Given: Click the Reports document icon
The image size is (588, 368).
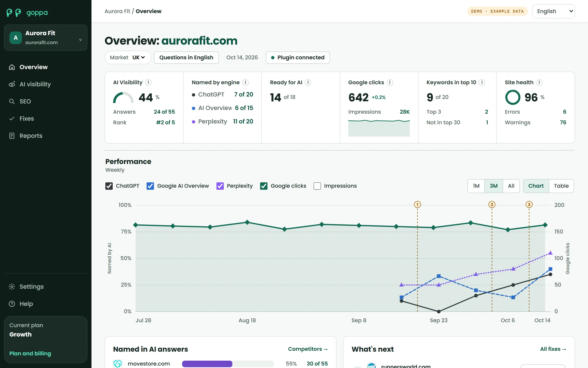Looking at the screenshot, I should (x=12, y=136).
